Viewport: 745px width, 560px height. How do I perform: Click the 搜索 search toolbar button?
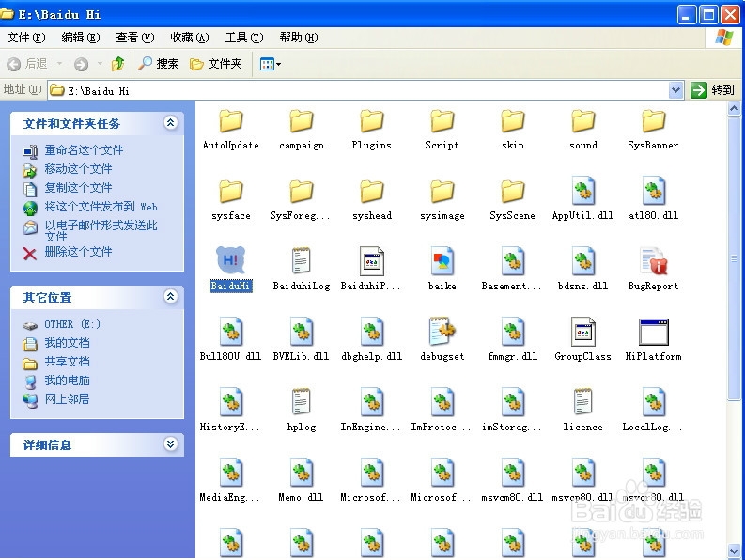[158, 63]
